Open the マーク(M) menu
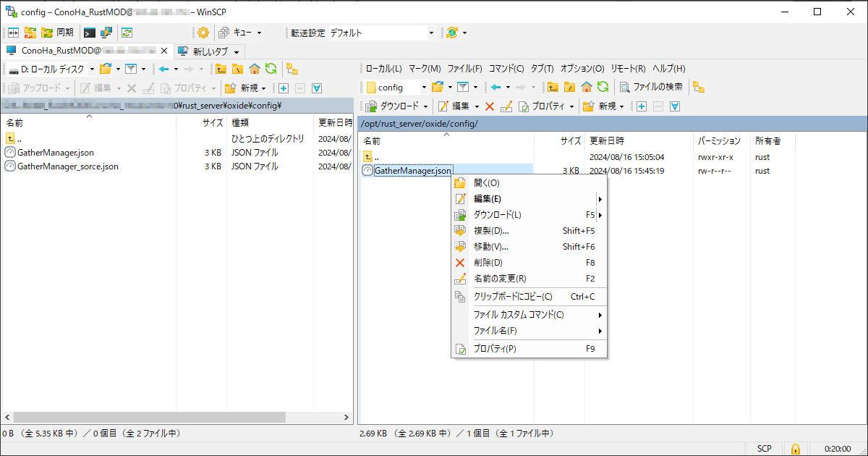The width and height of the screenshot is (868, 456). [x=425, y=69]
